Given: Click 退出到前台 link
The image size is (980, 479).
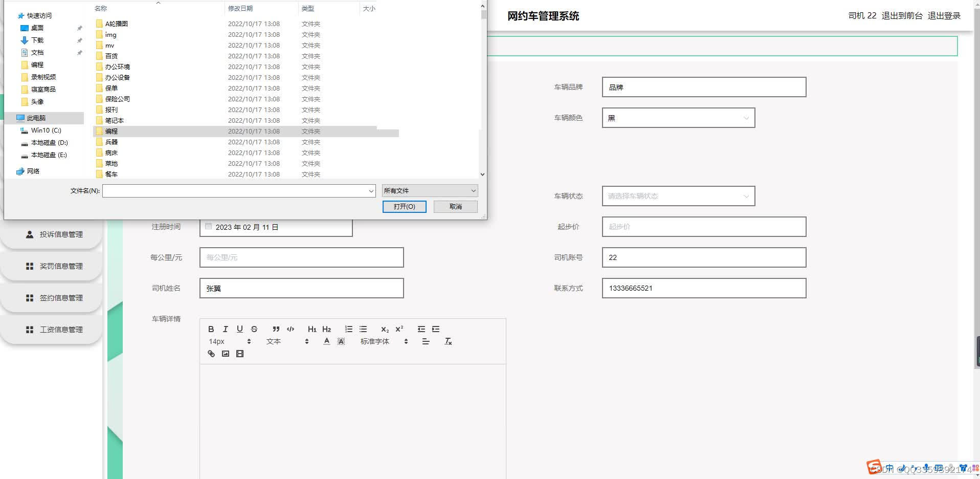Looking at the screenshot, I should pos(902,16).
